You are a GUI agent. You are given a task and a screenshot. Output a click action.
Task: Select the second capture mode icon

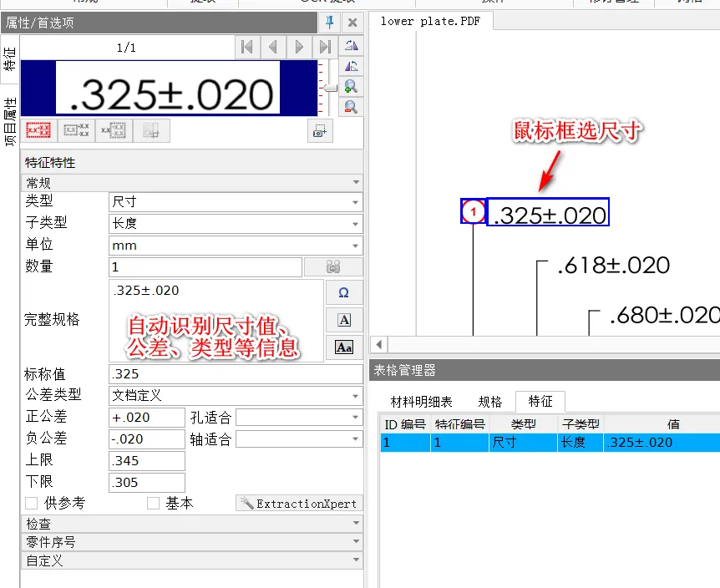pos(76,131)
